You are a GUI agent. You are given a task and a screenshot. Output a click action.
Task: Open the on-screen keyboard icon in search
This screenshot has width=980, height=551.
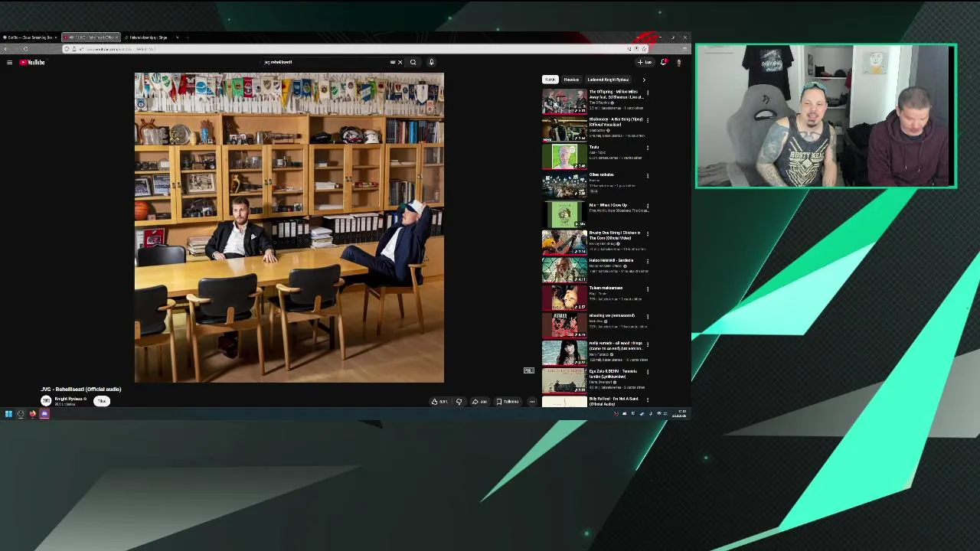pos(393,62)
